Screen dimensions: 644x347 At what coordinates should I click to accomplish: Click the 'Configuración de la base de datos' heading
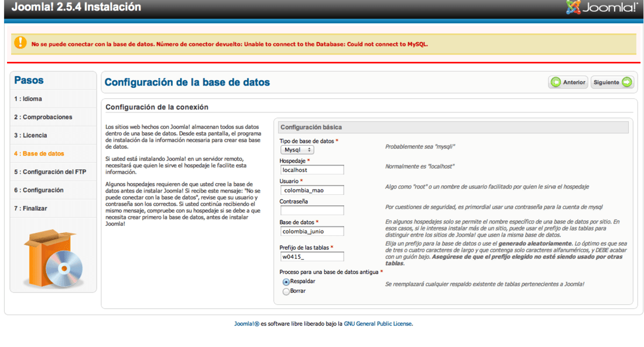point(187,82)
